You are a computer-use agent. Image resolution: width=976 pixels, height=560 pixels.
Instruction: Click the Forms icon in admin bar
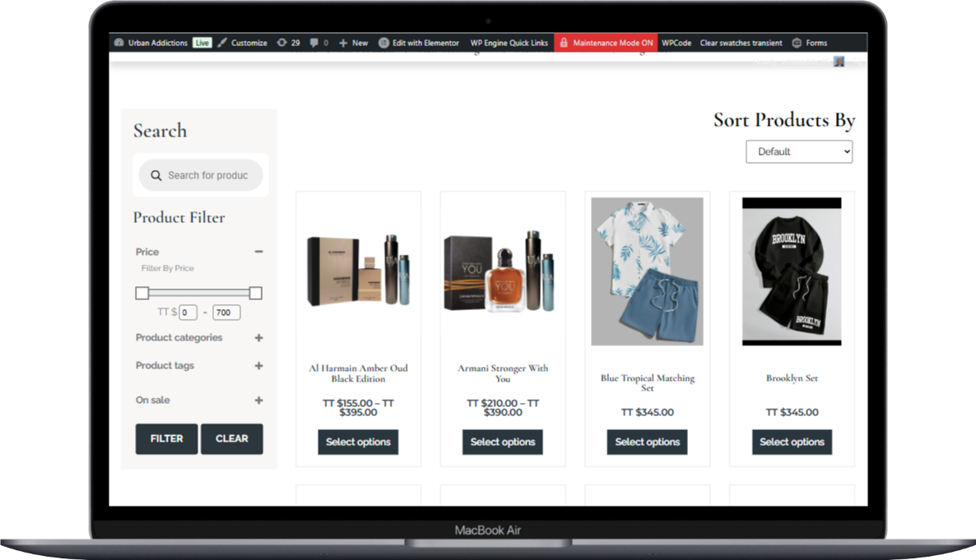point(797,43)
